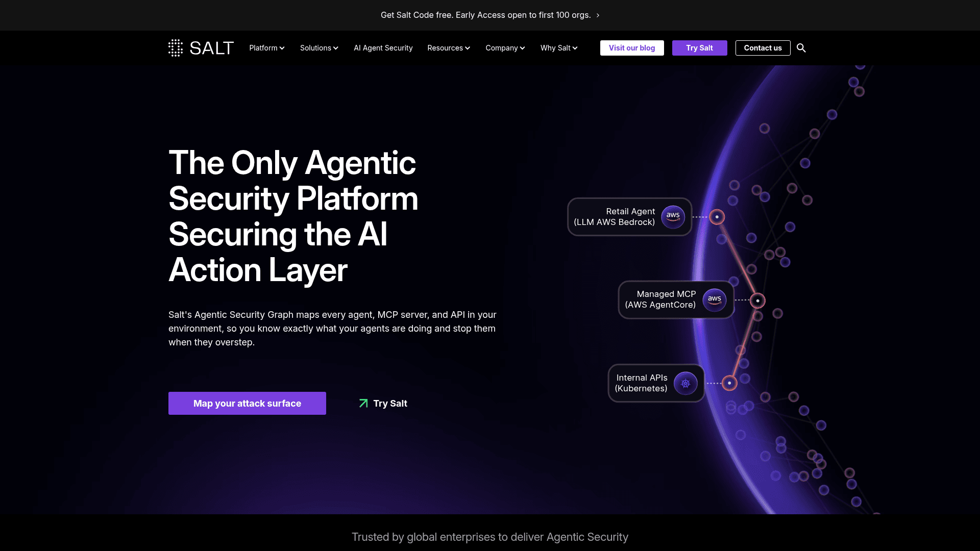Click the node connected to Internal APIs
This screenshot has height=551, width=980.
729,383
